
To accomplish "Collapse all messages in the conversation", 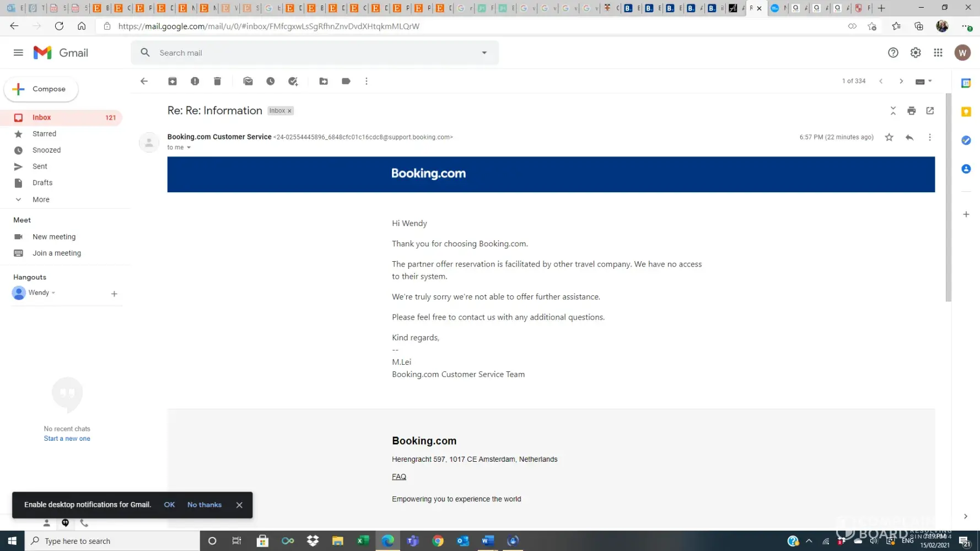I will (893, 111).
